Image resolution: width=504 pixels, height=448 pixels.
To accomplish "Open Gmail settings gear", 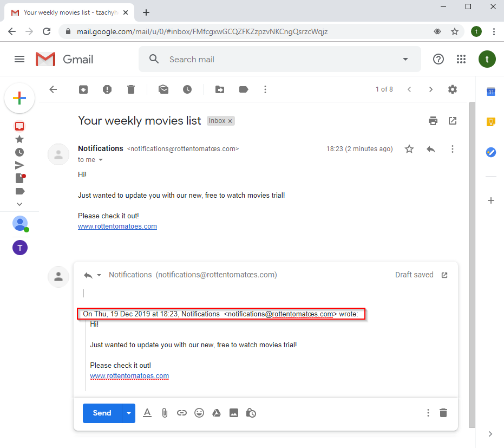I will click(x=453, y=89).
